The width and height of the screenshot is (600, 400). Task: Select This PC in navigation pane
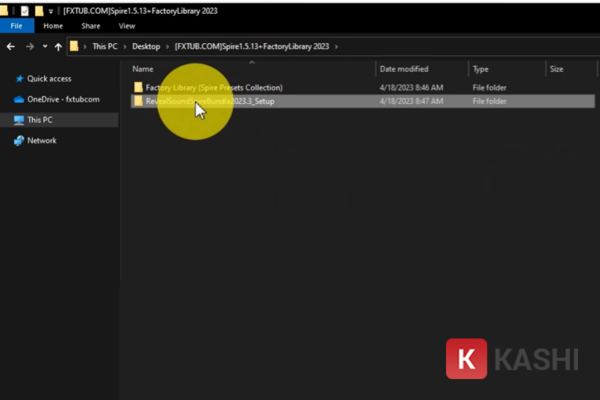[x=40, y=120]
